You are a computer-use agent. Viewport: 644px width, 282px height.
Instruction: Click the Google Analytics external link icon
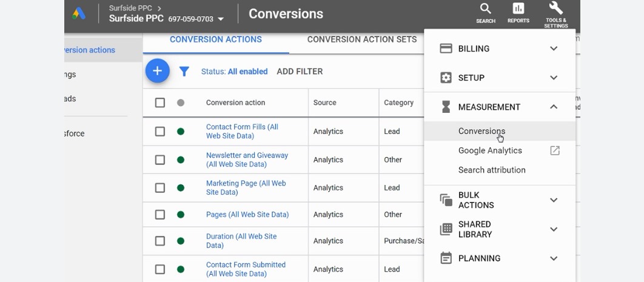pos(554,150)
